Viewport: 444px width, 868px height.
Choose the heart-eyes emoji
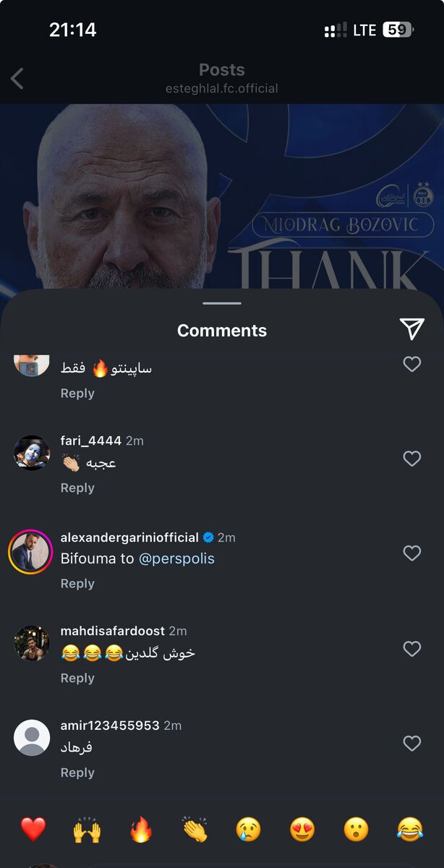click(302, 829)
